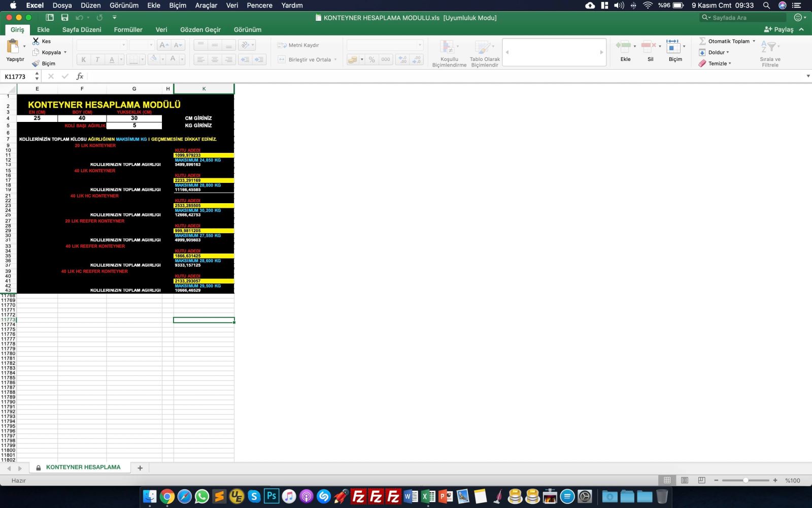812x508 pixels.
Task: Click the Temizle eraser icon
Action: 702,63
